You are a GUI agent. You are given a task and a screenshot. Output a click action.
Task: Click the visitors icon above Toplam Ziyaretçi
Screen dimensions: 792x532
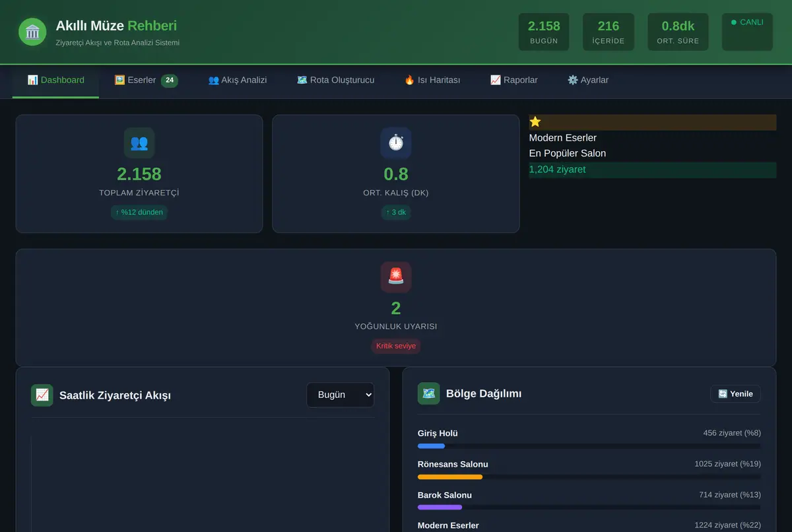[139, 143]
